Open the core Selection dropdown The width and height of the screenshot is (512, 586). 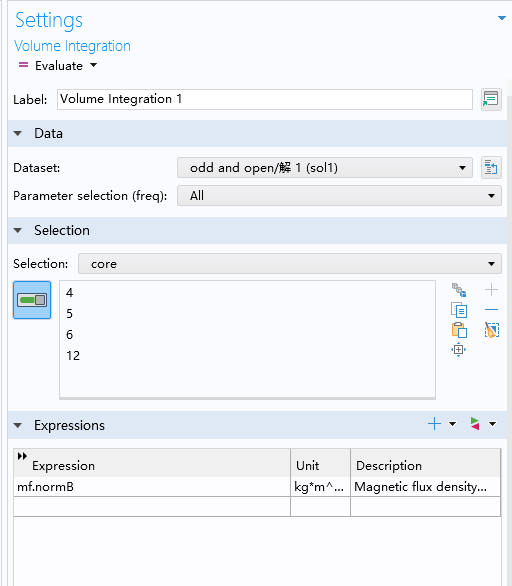tap(290, 264)
